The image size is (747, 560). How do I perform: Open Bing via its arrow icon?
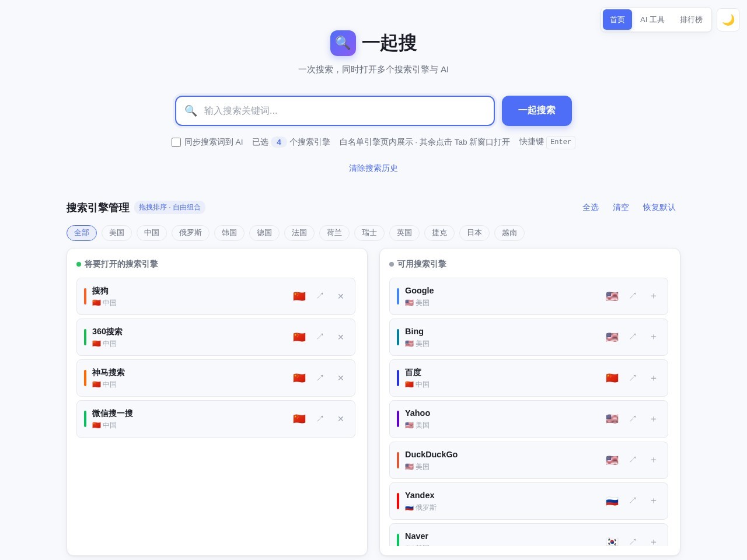click(x=633, y=337)
